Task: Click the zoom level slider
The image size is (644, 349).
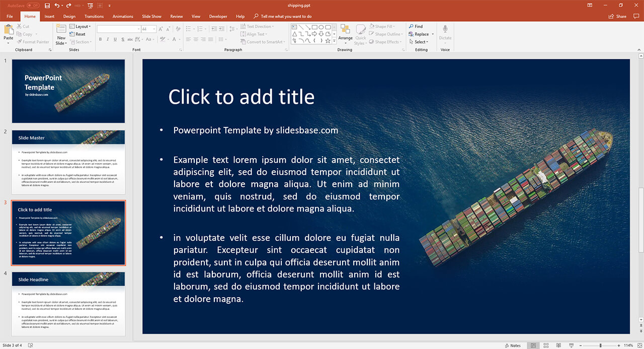Action: (x=600, y=345)
